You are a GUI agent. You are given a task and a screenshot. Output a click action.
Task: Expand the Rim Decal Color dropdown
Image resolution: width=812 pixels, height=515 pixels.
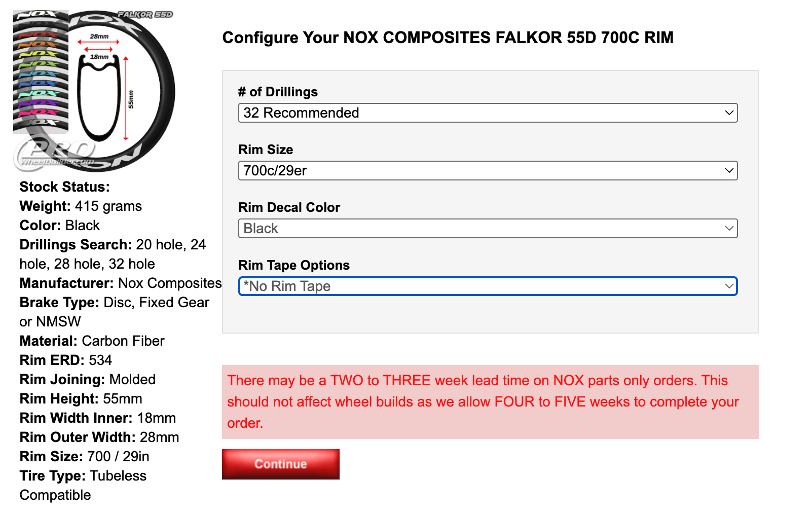pyautogui.click(x=488, y=228)
